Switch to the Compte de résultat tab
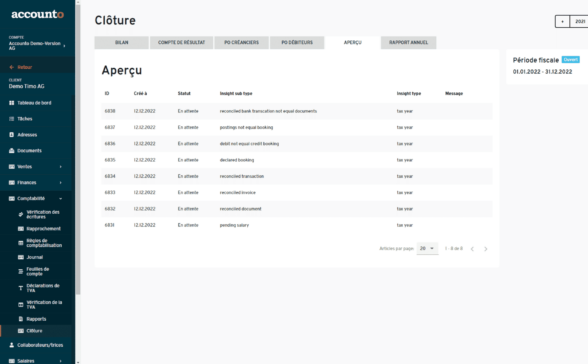The height and width of the screenshot is (364, 588). [x=182, y=42]
